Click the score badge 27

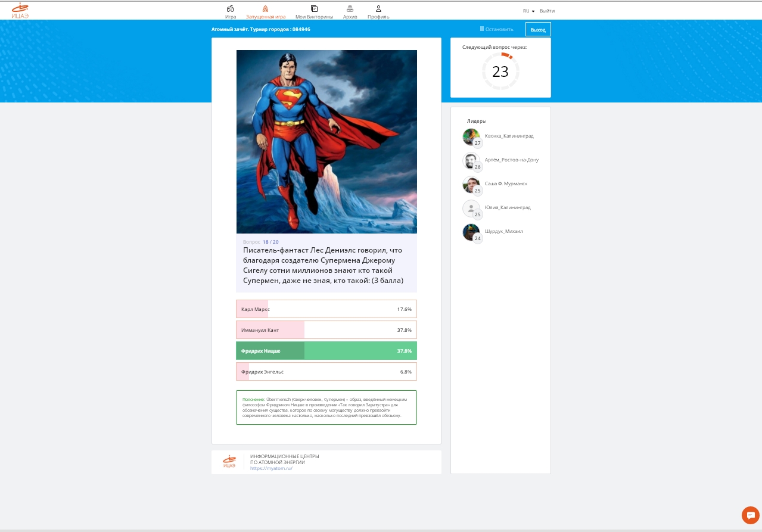pos(477,143)
